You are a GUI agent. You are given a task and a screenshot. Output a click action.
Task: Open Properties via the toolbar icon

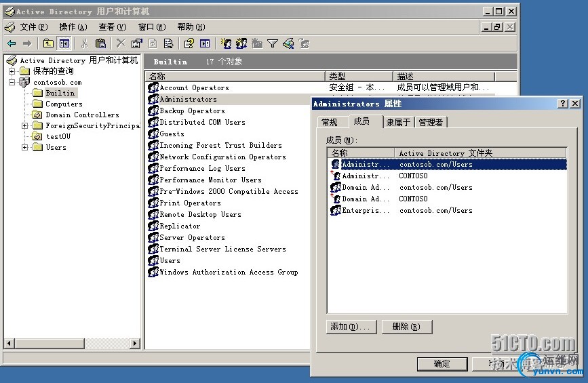pos(136,43)
